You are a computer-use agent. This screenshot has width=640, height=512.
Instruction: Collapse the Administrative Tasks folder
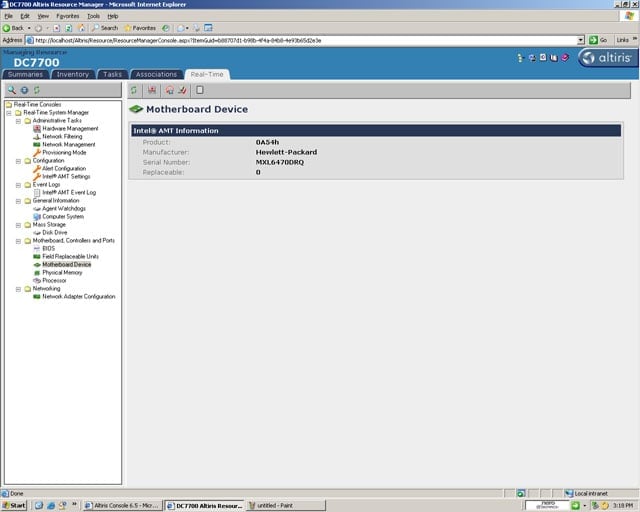pyautogui.click(x=18, y=121)
